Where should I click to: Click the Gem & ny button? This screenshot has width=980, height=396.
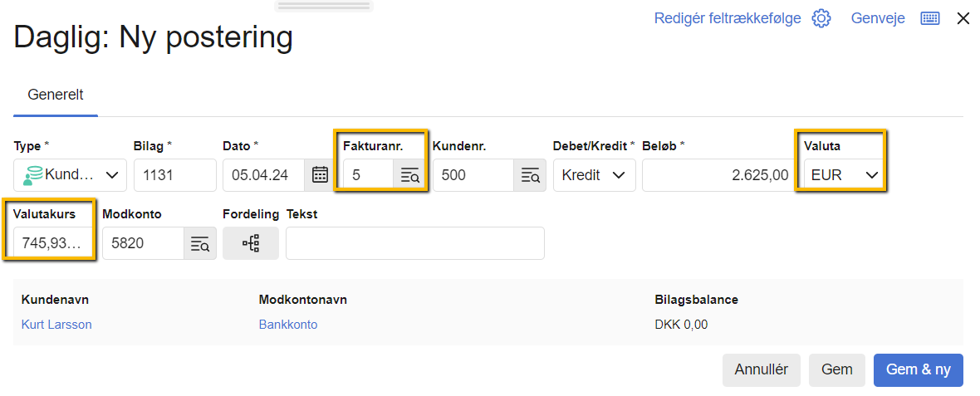[918, 370]
